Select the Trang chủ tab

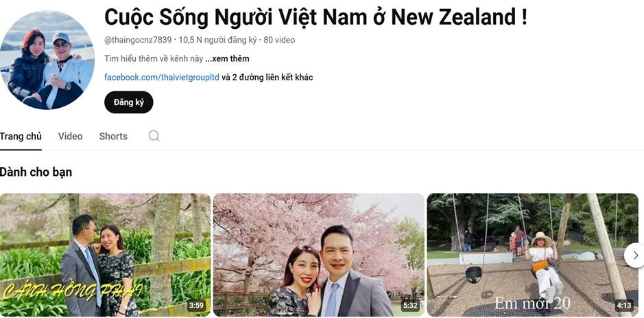(x=21, y=136)
